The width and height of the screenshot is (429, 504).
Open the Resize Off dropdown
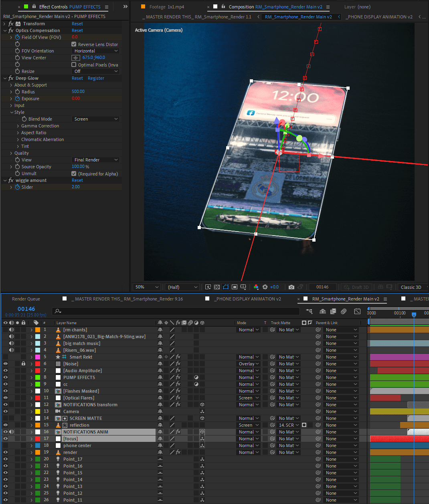pyautogui.click(x=95, y=71)
